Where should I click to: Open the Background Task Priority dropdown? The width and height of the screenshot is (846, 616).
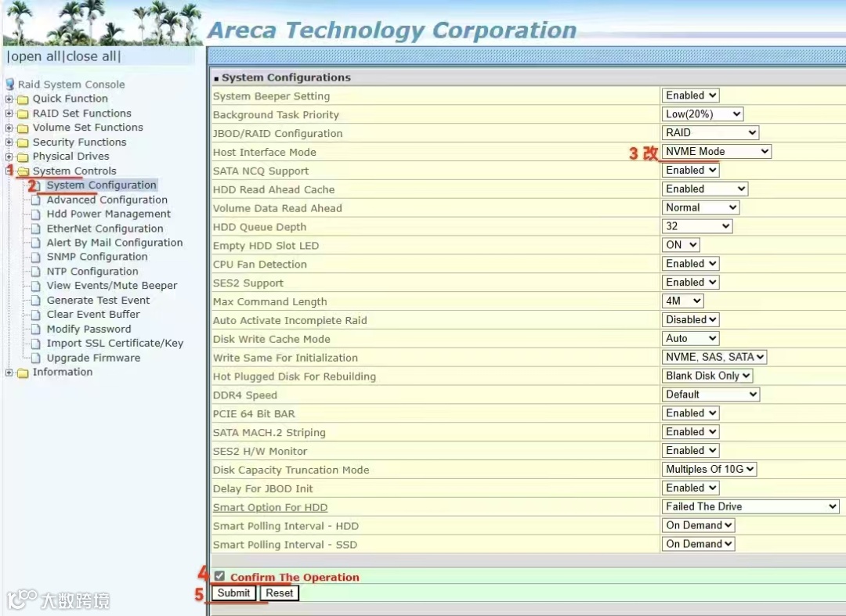click(703, 114)
